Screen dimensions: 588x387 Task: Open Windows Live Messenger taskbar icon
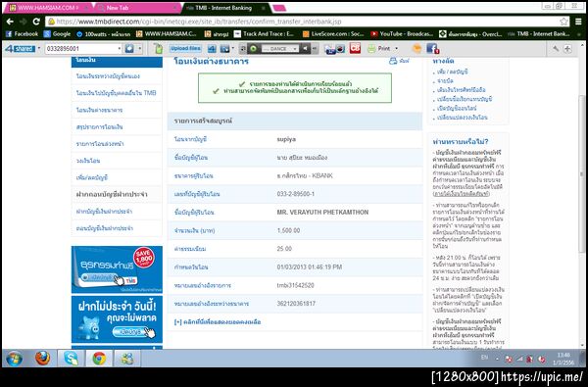tap(127, 359)
